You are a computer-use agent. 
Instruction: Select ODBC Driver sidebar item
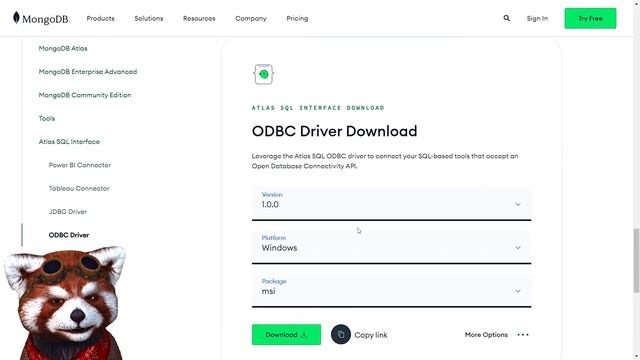coord(69,235)
